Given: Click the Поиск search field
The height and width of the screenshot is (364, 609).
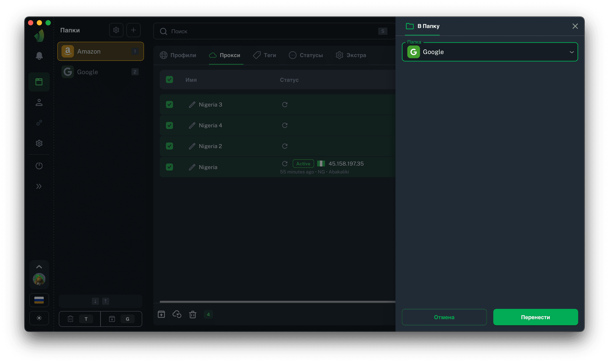Looking at the screenshot, I should click(x=270, y=31).
